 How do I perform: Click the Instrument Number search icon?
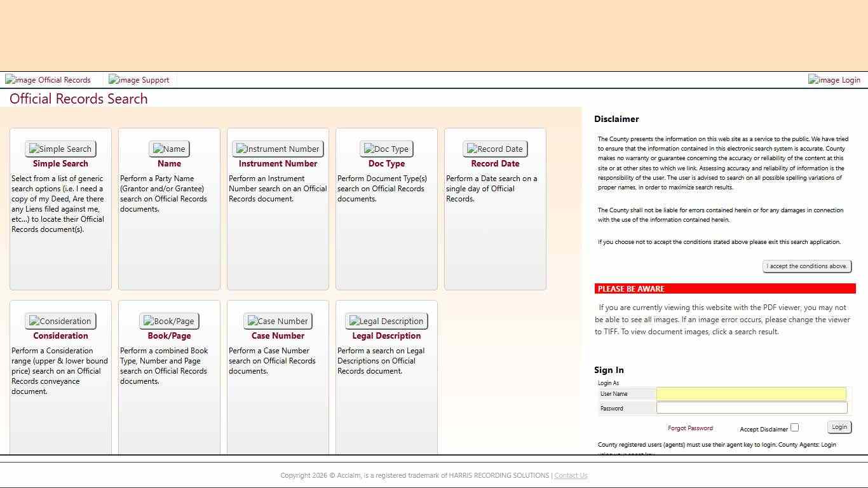[278, 149]
